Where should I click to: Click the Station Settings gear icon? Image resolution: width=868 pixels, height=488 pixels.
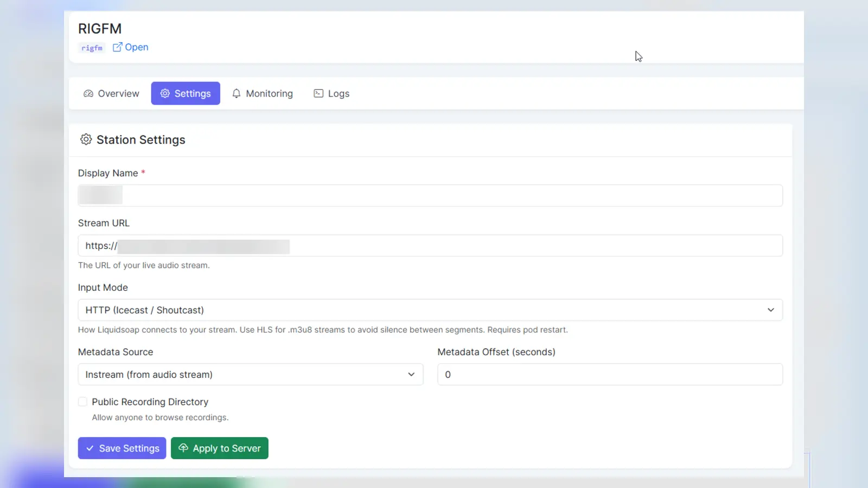pyautogui.click(x=86, y=139)
